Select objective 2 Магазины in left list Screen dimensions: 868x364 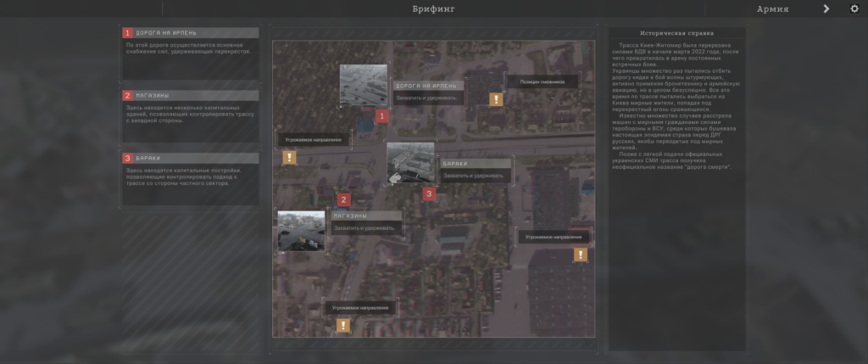(x=190, y=96)
